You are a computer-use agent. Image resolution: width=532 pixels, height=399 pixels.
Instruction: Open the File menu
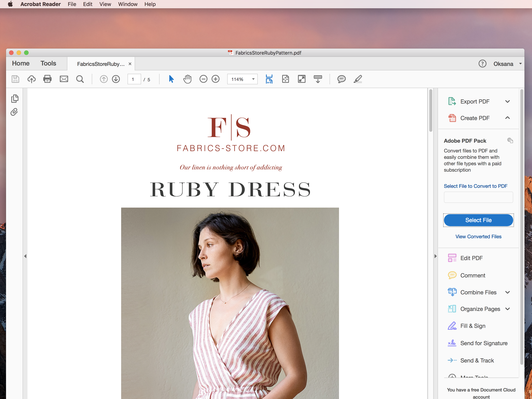click(72, 4)
